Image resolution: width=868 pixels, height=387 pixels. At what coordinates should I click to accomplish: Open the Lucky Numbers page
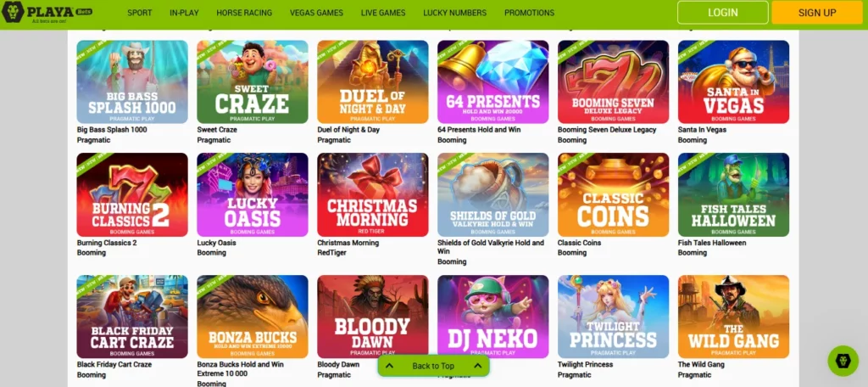454,13
